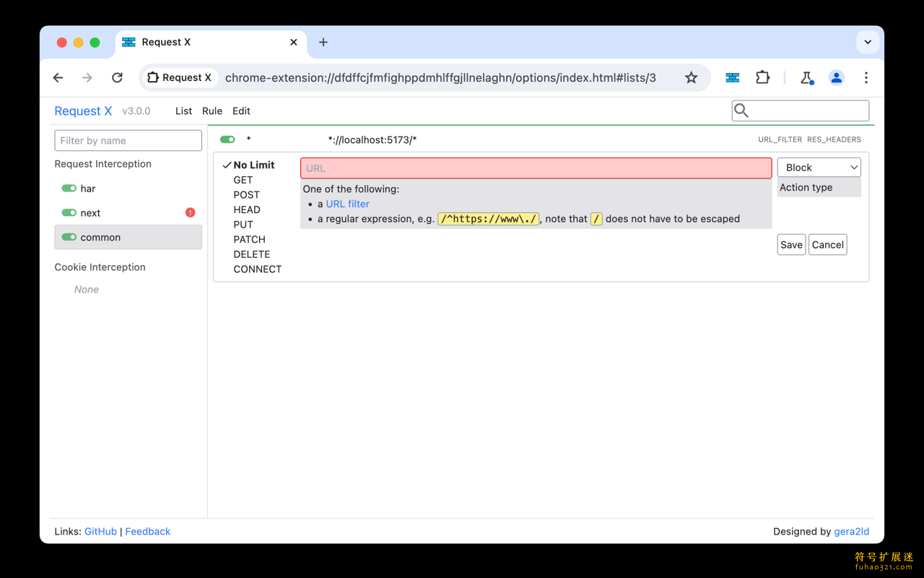Viewport: 924px width, 578px height.
Task: Click the None entry under Cookie Interception
Action: click(87, 289)
